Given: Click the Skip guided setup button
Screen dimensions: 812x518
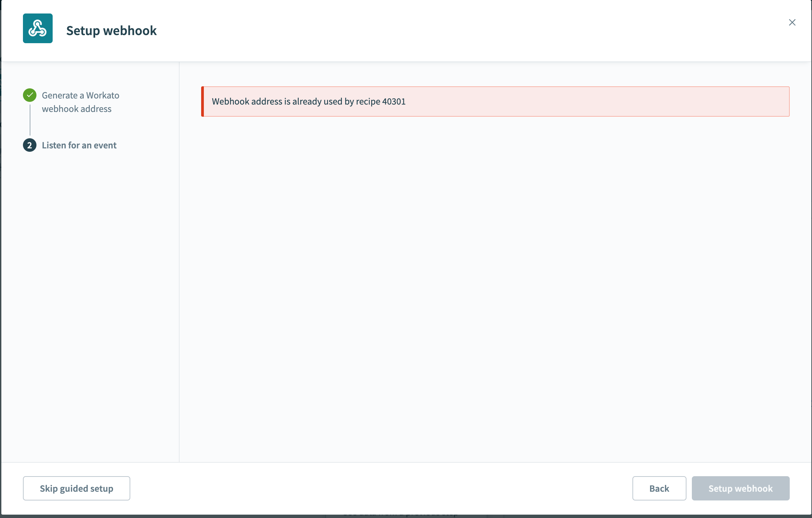Looking at the screenshot, I should click(76, 488).
